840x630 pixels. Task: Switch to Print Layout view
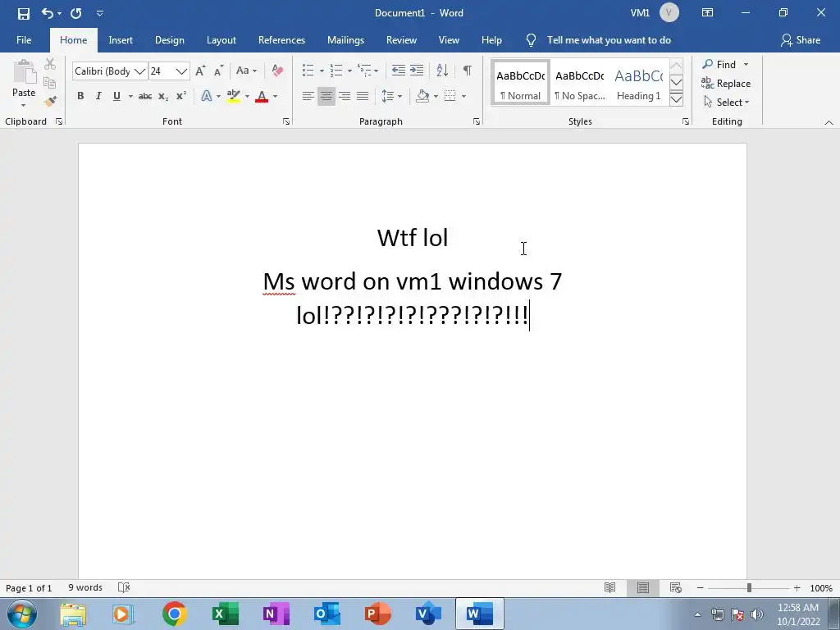point(643,587)
